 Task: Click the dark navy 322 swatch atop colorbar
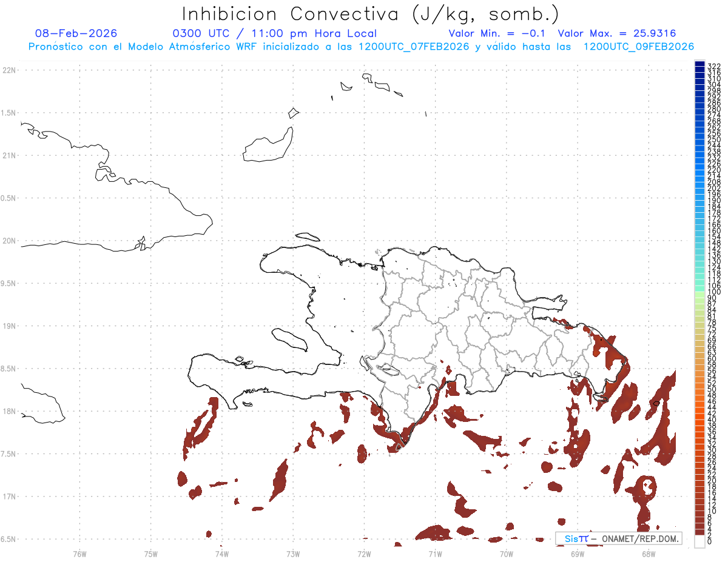(699, 64)
